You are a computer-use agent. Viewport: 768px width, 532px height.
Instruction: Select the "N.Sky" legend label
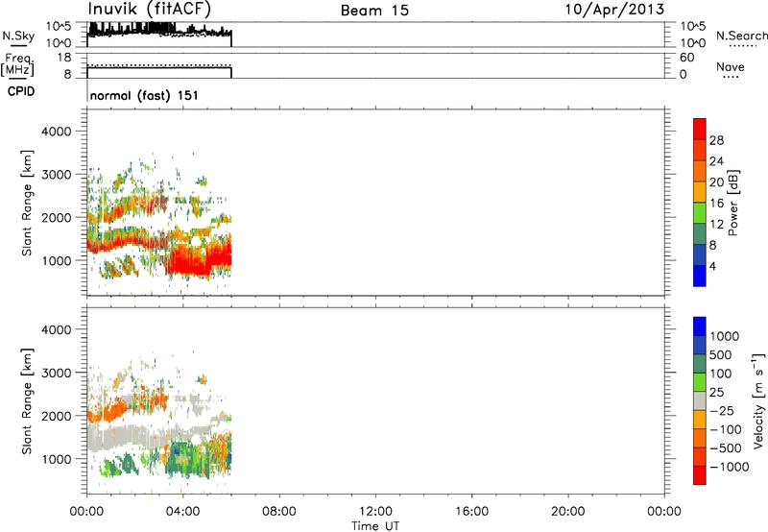(18, 36)
